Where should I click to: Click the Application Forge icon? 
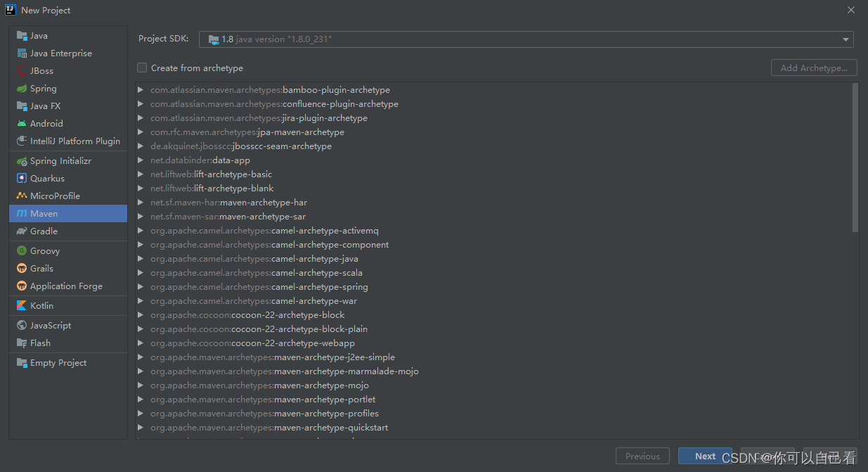pos(22,286)
